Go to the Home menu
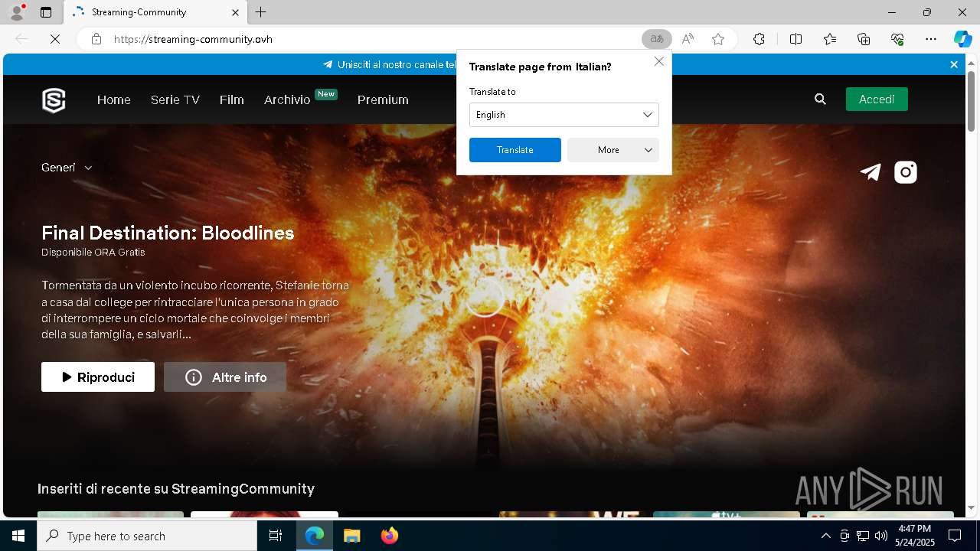Viewport: 980px width, 551px height. coord(114,99)
